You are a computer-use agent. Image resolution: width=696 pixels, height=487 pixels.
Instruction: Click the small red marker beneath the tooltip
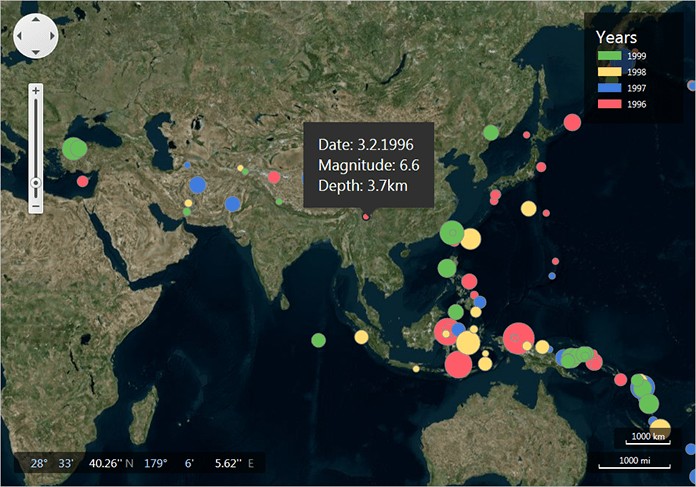[x=366, y=216]
